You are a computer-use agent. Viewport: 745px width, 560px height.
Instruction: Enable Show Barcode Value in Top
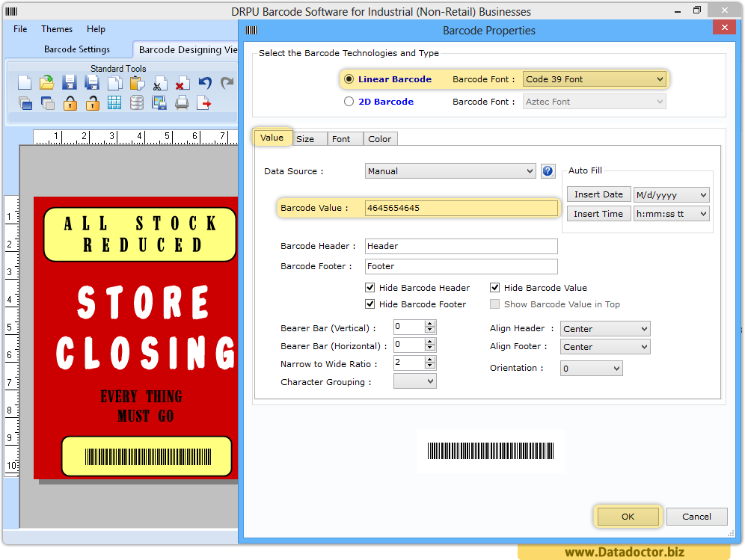[494, 304]
